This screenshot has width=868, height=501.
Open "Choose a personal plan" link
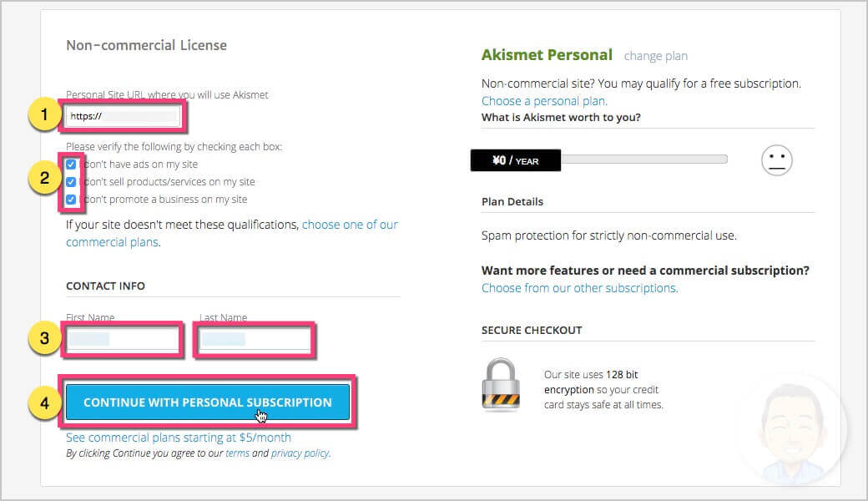(544, 101)
